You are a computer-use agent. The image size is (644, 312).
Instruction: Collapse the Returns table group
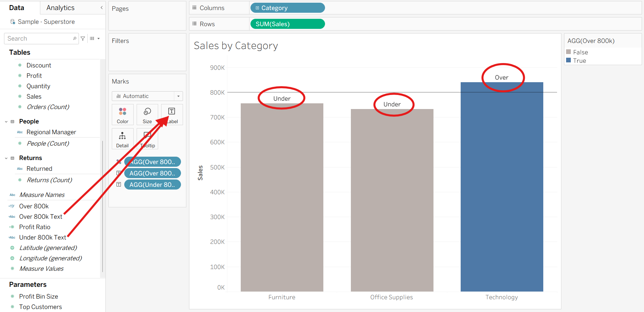click(x=6, y=158)
